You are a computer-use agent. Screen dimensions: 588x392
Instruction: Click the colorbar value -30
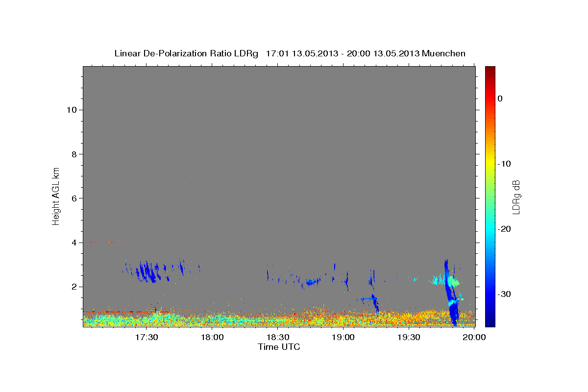[504, 294]
